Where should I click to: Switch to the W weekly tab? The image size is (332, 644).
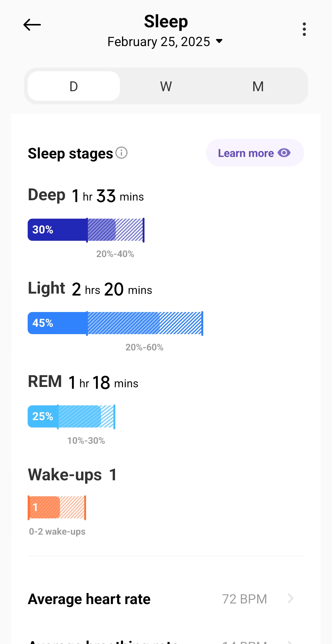pyautogui.click(x=166, y=86)
